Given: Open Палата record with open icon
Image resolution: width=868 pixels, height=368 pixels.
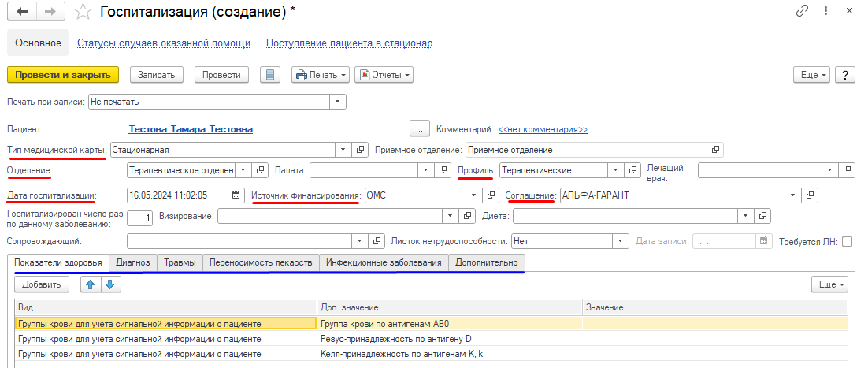Looking at the screenshot, I should [x=443, y=170].
